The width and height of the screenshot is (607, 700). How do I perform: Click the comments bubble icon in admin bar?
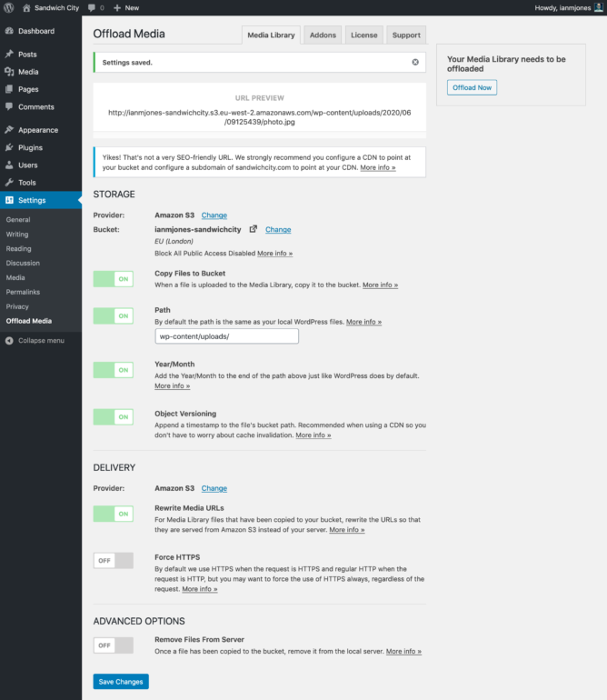(92, 7)
